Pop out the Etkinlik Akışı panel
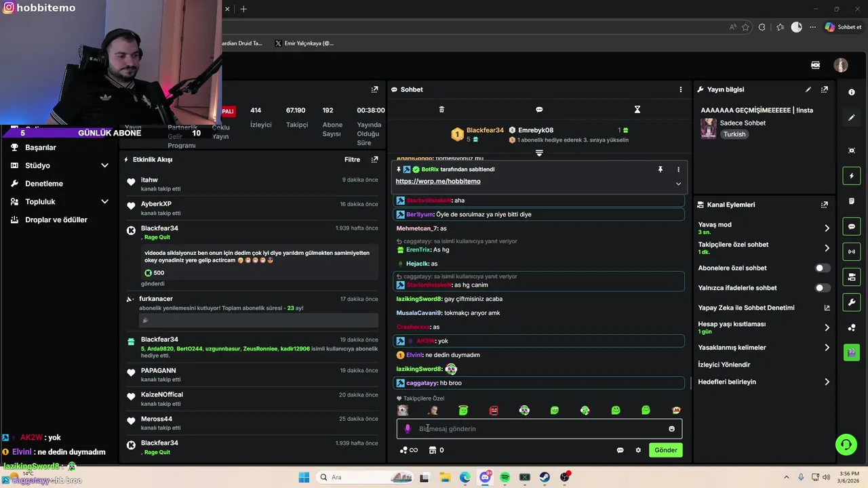This screenshot has height=488, width=868. [x=374, y=160]
